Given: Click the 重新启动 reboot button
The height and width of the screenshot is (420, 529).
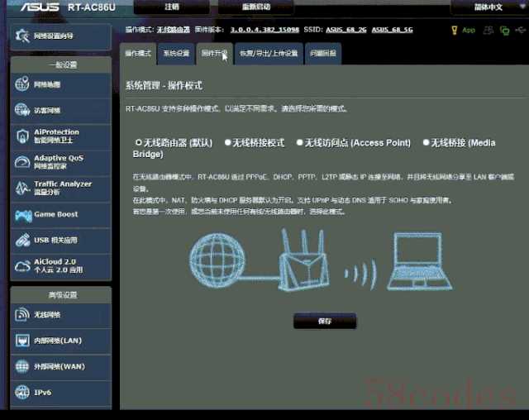Looking at the screenshot, I should pyautogui.click(x=255, y=7).
